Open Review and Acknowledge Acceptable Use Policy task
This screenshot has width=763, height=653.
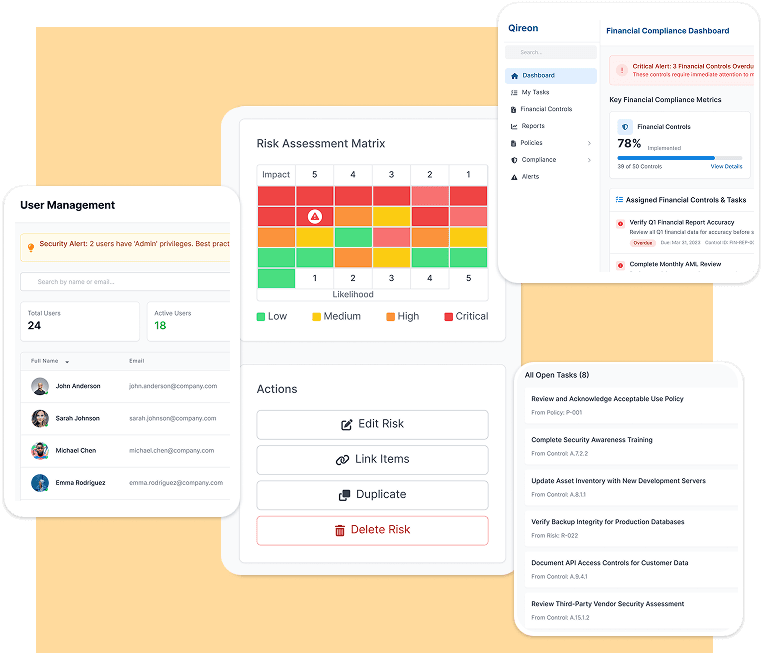(x=630, y=405)
